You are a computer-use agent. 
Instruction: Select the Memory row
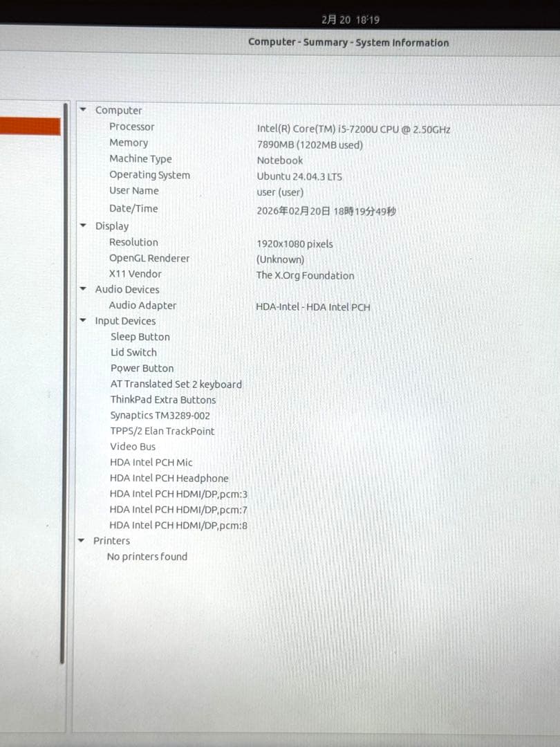click(129, 142)
